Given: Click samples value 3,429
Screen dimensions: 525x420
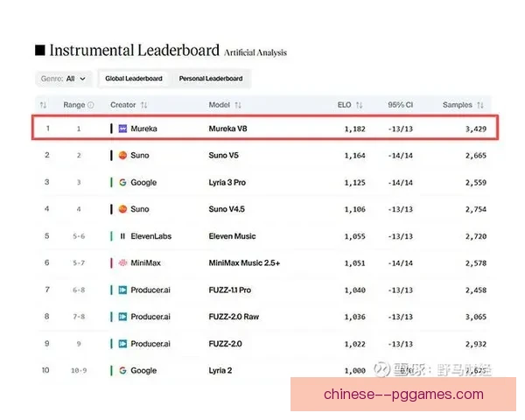Looking at the screenshot, I should click(476, 129).
